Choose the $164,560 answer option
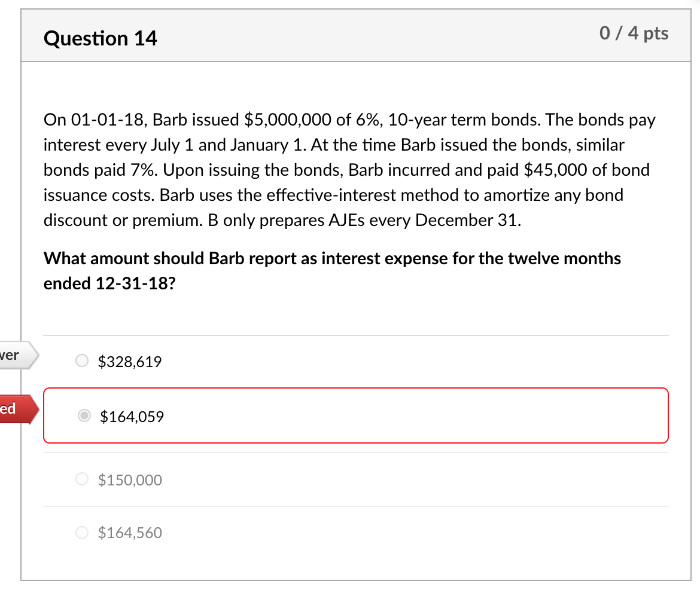Viewport: 700px width, 599px height. [81, 531]
